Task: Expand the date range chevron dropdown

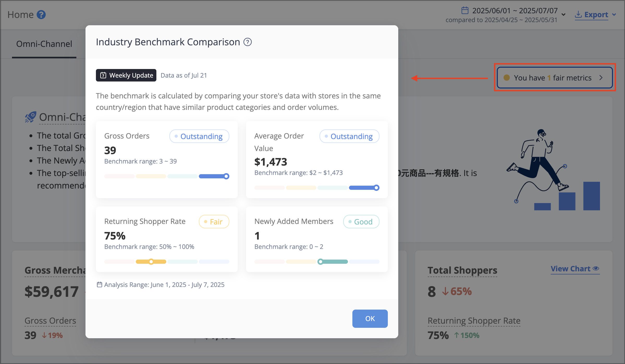Action: click(563, 15)
